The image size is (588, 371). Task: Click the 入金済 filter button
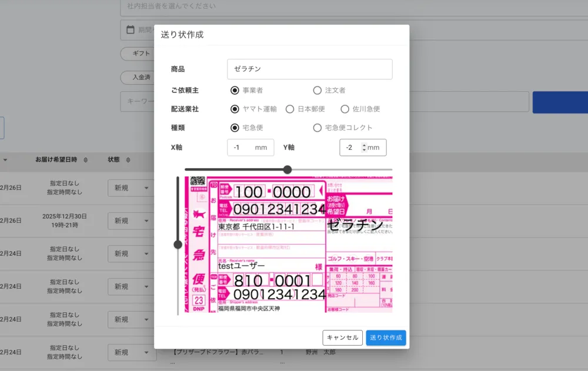141,77
